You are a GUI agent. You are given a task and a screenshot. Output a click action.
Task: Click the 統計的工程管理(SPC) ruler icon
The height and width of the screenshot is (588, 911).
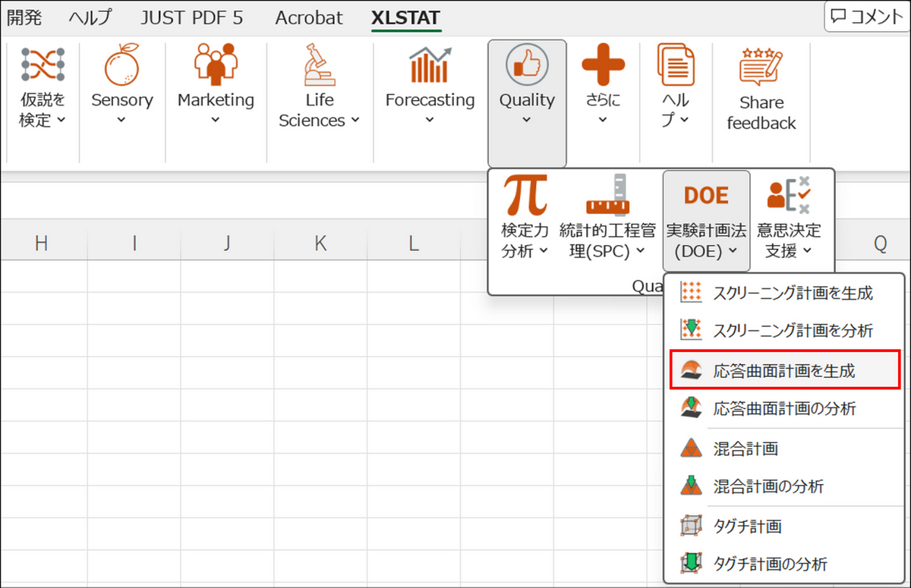coord(607,195)
